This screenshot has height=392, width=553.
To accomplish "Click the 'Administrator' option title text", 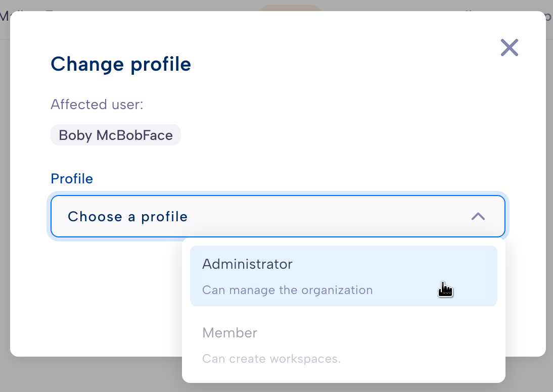I will coord(247,264).
